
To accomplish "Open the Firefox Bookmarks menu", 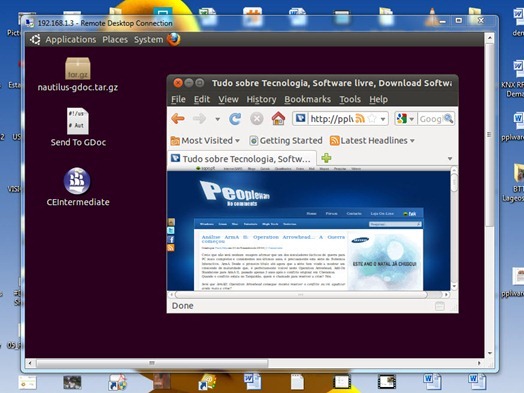I will click(307, 99).
